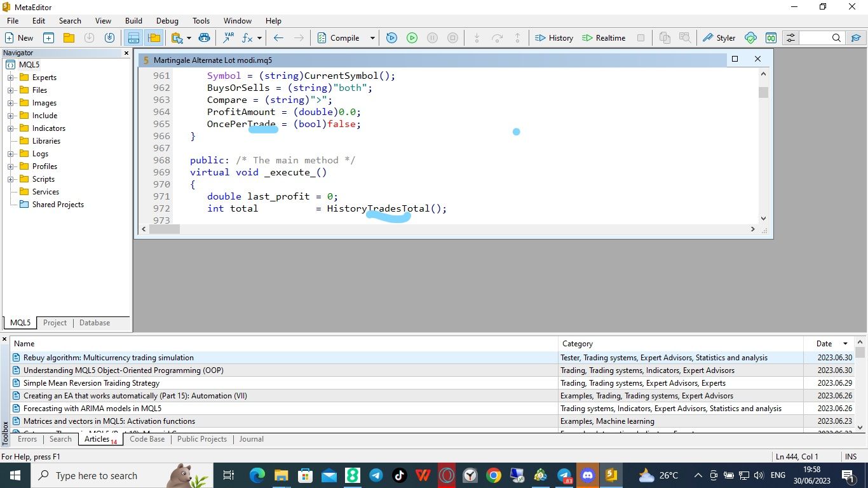
Task: Click the blue robot icon
Action: [x=204, y=38]
